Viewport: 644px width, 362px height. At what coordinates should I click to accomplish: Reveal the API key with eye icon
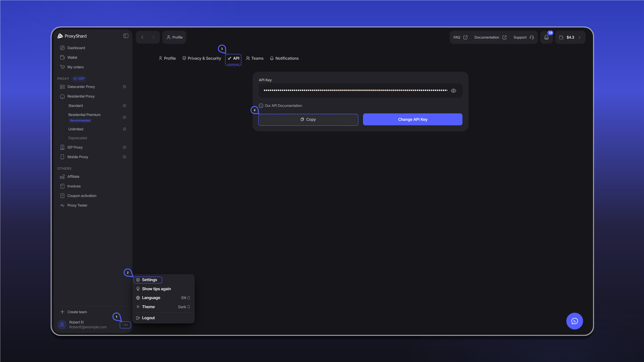coord(453,91)
